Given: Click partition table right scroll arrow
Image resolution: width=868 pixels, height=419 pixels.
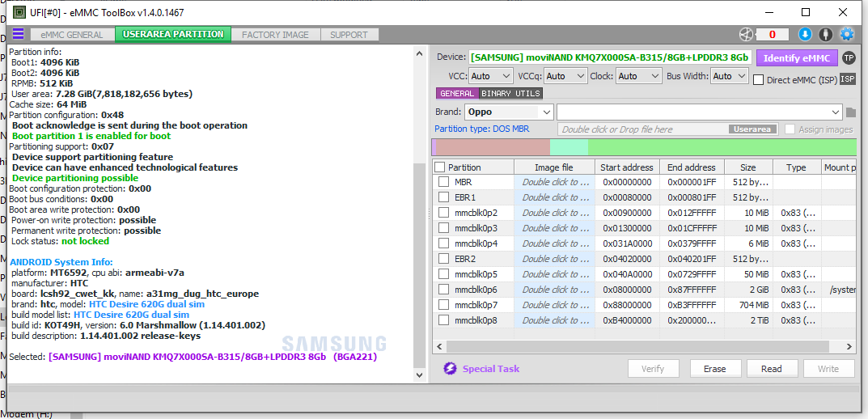Looking at the screenshot, I should point(849,346).
